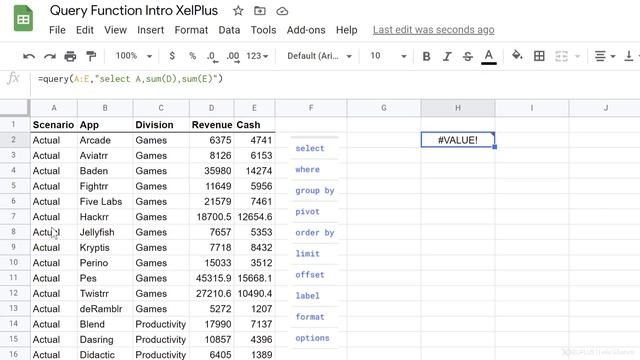Click the 'where' clause label
The height and width of the screenshot is (360, 640).
[x=307, y=169]
